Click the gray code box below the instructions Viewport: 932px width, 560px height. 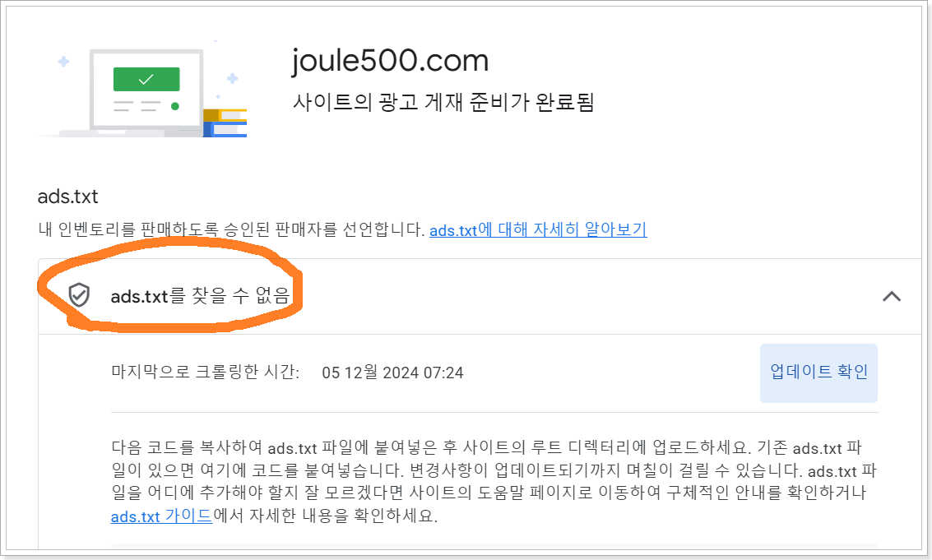(x=494, y=546)
